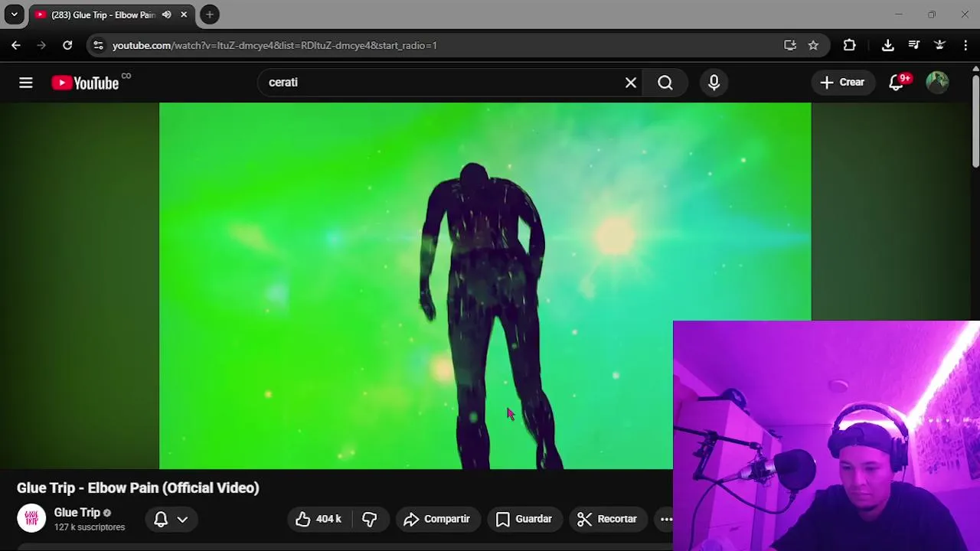Go back with browser back arrow
The height and width of the screenshot is (551, 980).
click(16, 45)
